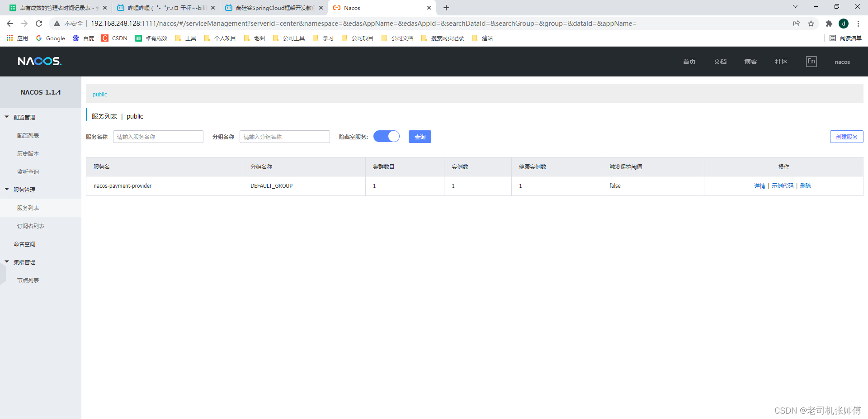The width and height of the screenshot is (868, 419).
Task: Click the 创建服务 button
Action: click(847, 137)
